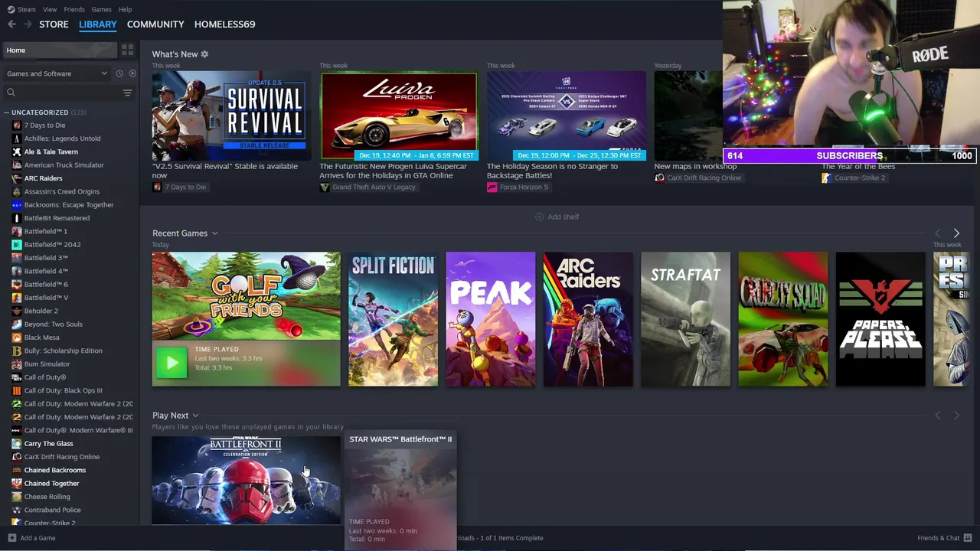Click the library search input field
Viewport: 980px width, 551px height.
(65, 93)
